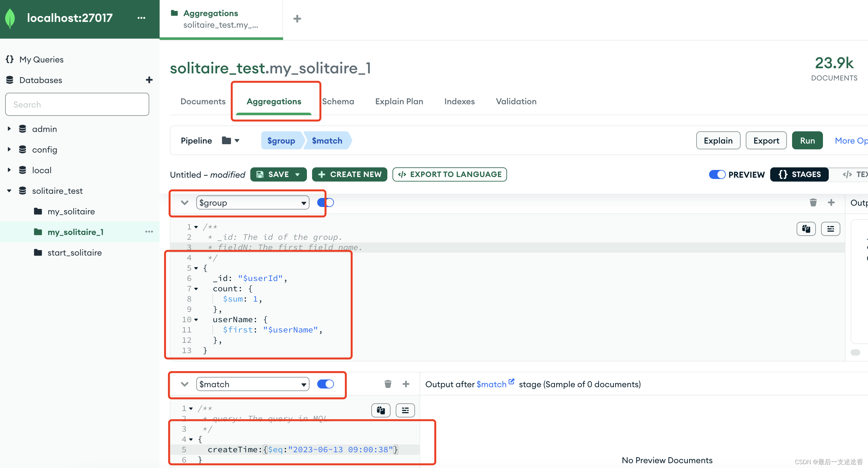The image size is (868, 468).
Task: Open the saved pipelines folder dropdown
Action: point(231,141)
